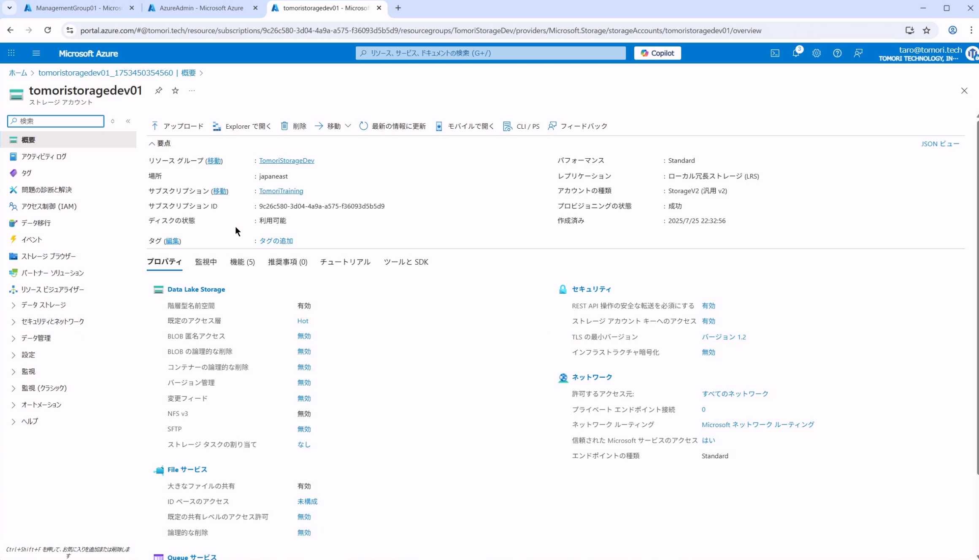
Task: Open portal settings gear
Action: point(816,53)
